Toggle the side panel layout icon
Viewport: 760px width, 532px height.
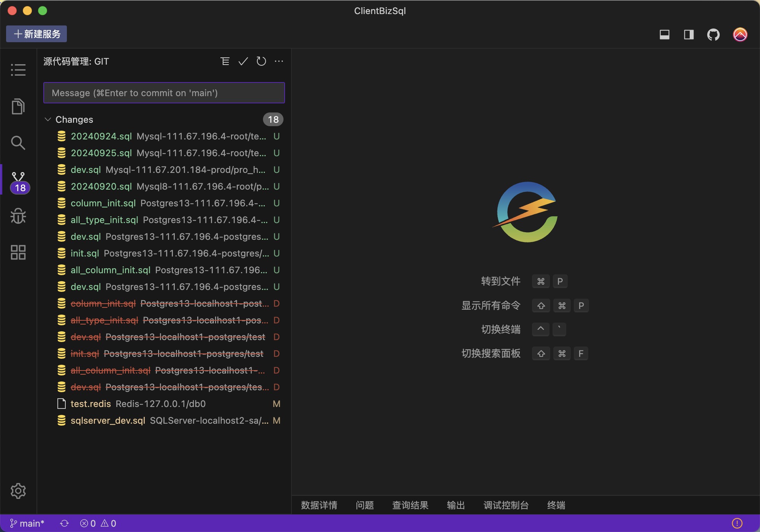[x=689, y=35]
